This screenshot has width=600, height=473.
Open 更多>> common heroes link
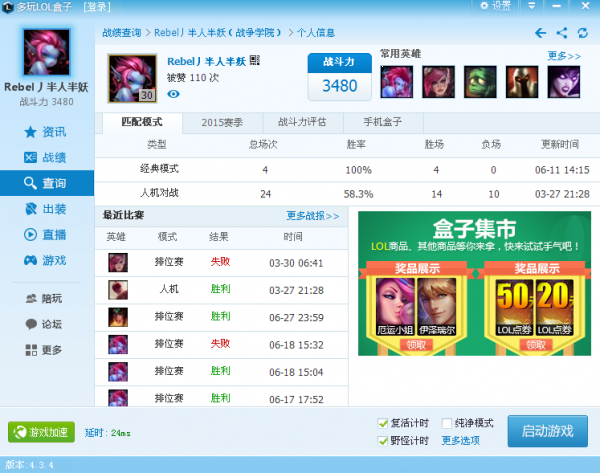(564, 56)
